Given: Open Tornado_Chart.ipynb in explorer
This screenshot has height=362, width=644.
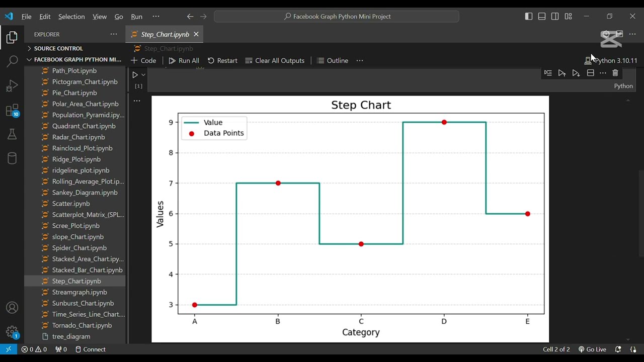Looking at the screenshot, I should tap(82, 325).
